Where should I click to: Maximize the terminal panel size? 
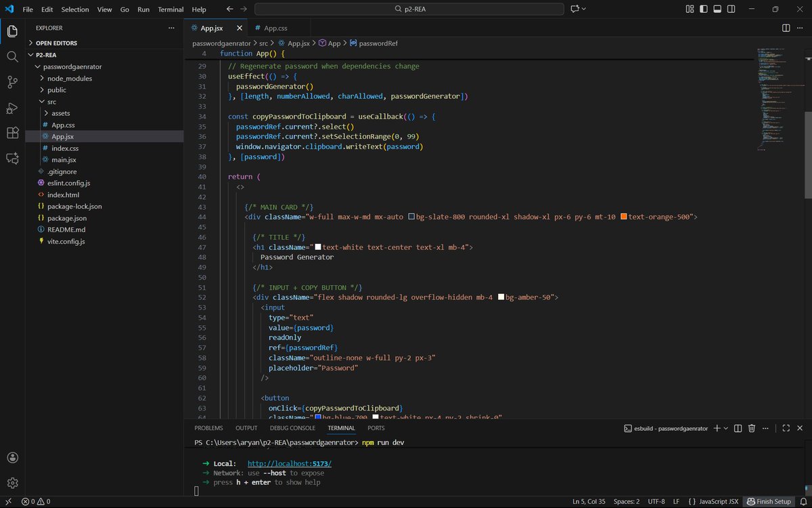click(786, 428)
